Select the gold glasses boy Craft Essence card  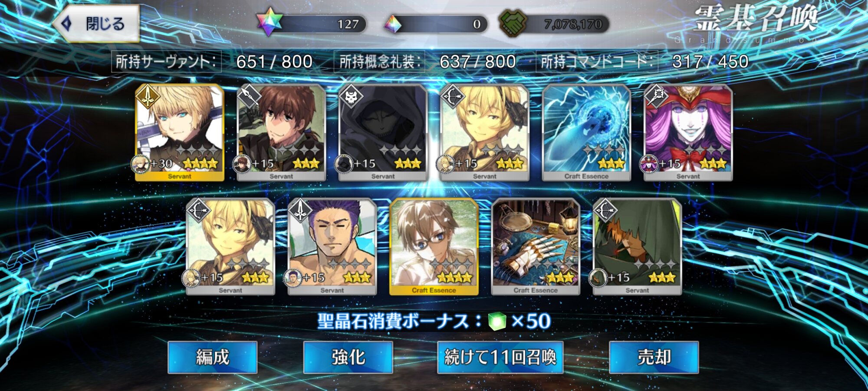tap(434, 247)
